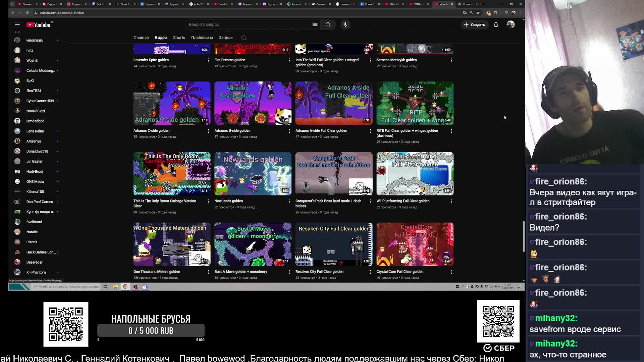Switch to the Shorts tab
Viewport: 644px width, 362px height.
coord(179,38)
